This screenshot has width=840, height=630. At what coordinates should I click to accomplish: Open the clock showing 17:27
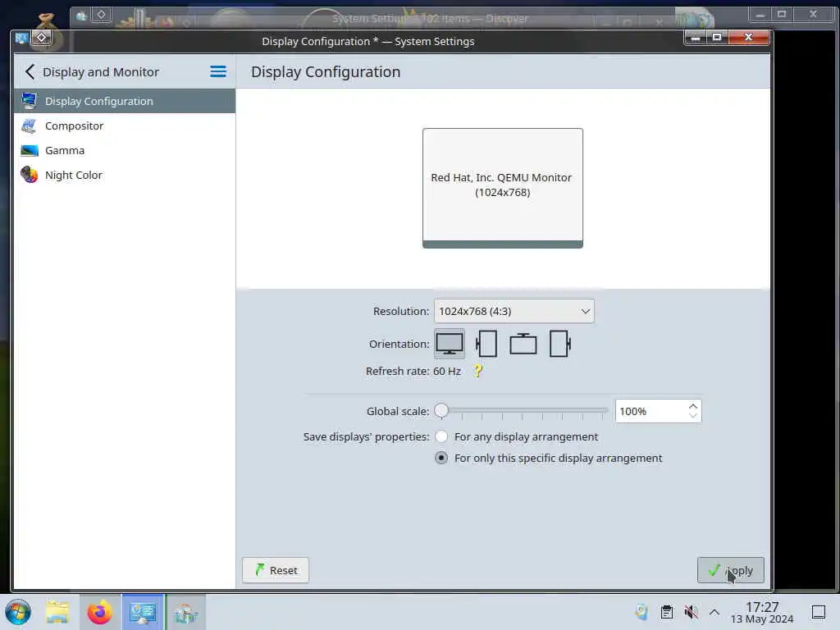click(x=762, y=612)
